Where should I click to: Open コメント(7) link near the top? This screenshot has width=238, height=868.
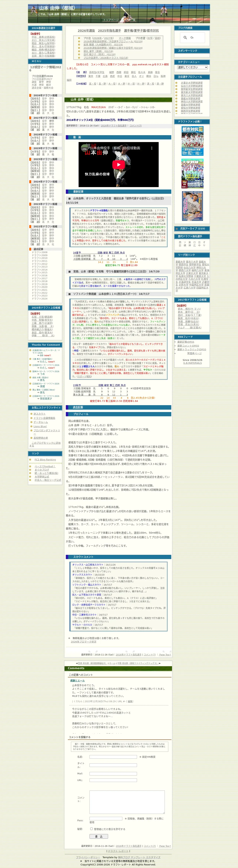pos(135,126)
